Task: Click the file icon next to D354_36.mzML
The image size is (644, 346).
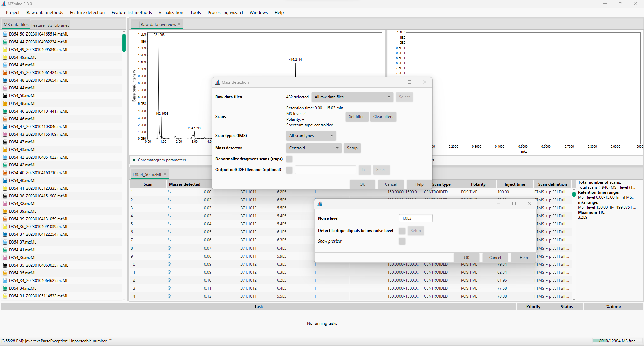Action: pos(5,257)
